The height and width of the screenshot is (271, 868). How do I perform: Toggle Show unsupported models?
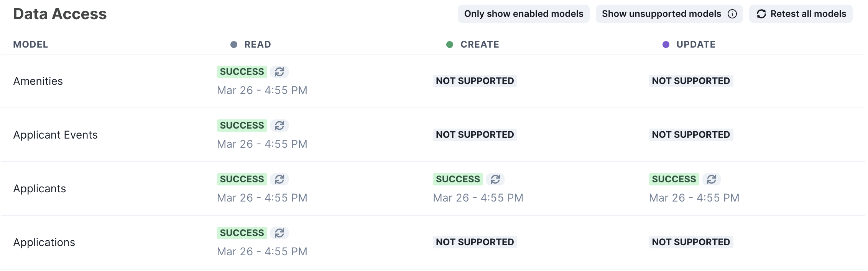click(661, 14)
